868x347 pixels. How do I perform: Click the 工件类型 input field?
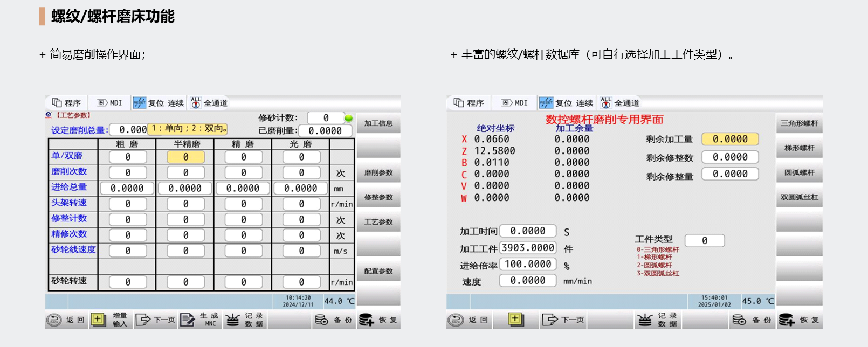[704, 241]
